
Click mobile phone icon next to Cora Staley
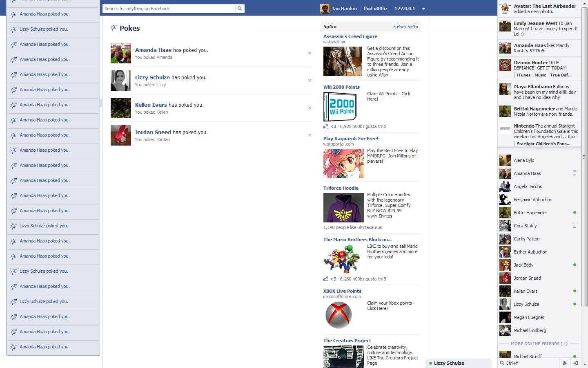pos(575,226)
